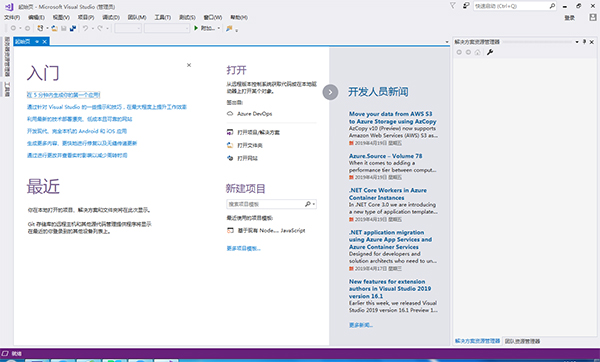Image resolution: width=600 pixels, height=362 pixels.
Task: Click the wrench properties icon in Solution Explorer
Action: [490, 52]
